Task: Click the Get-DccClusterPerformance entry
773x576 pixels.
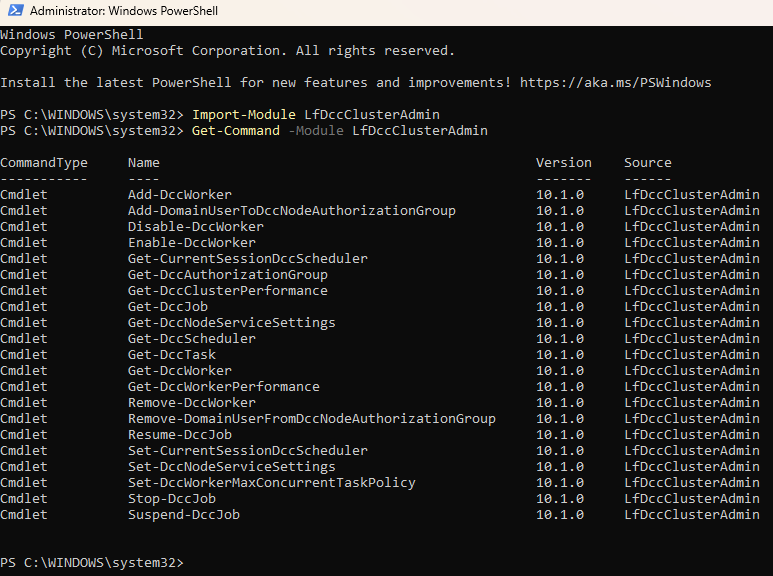Action: tap(228, 290)
